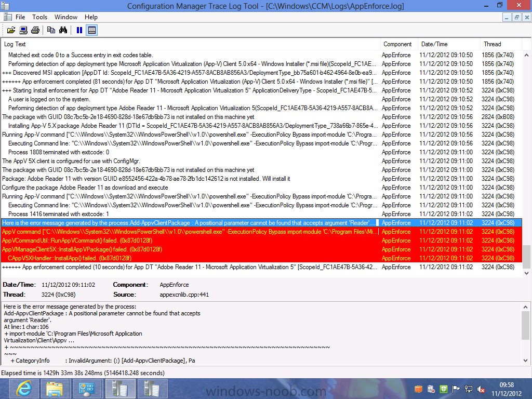The width and height of the screenshot is (532, 399).
Task: Click the Log Text column header
Action: (x=191, y=44)
